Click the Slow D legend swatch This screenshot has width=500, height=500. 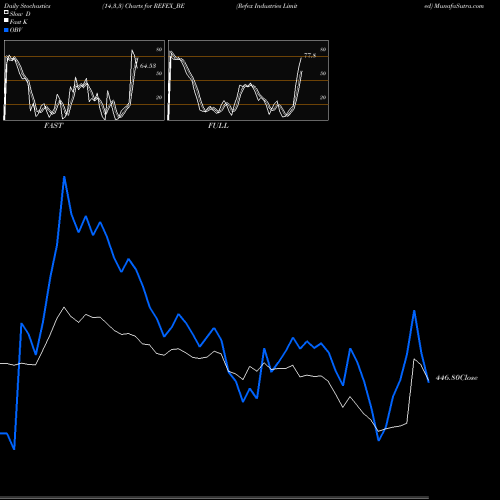pos(6,13)
